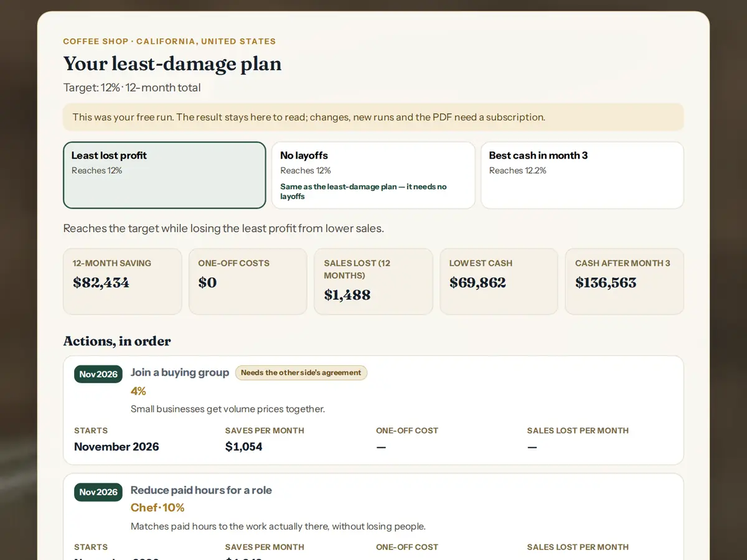Click the free run subscription notice banner

click(374, 117)
